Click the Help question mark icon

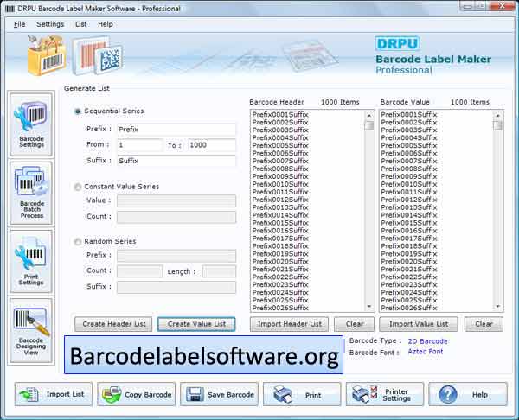(447, 395)
